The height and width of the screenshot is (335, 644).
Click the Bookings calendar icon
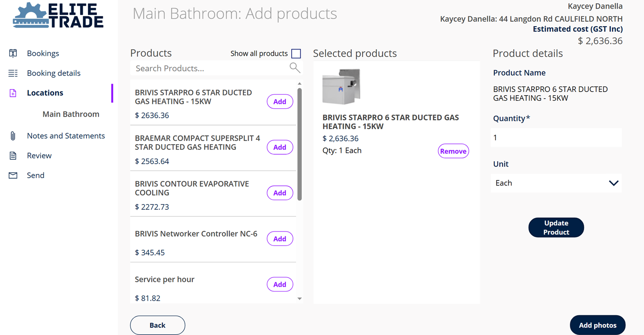tap(13, 53)
